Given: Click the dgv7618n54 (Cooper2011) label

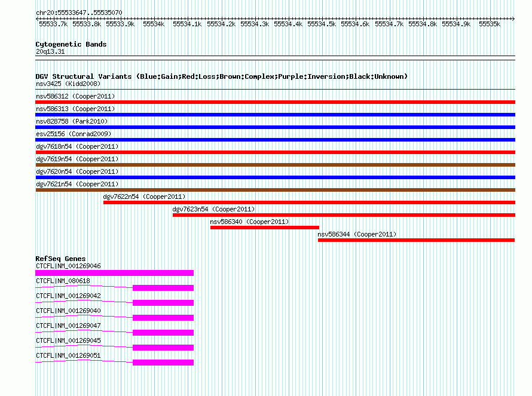Looking at the screenshot, I should [77, 146].
